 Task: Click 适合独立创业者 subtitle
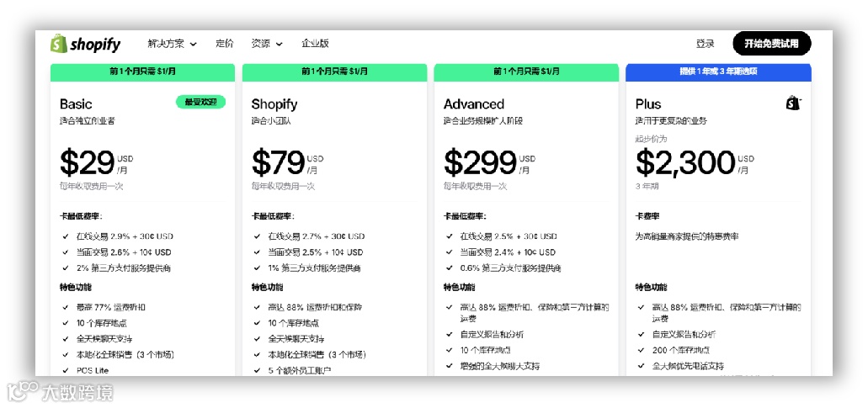point(88,120)
